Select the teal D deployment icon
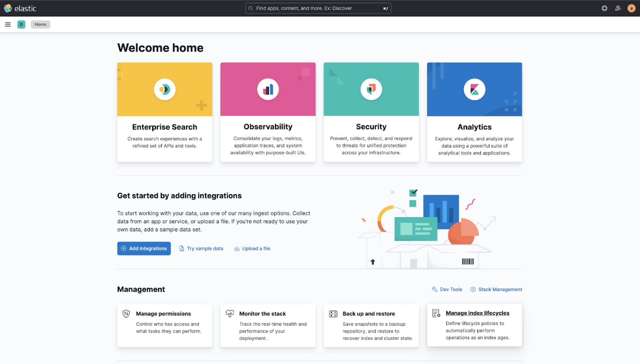The image size is (640, 364). point(21,24)
